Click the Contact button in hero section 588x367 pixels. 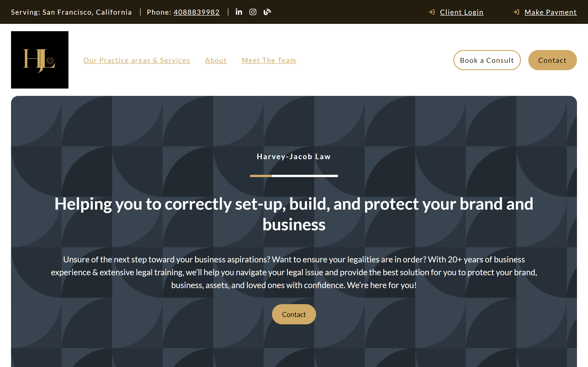[294, 314]
